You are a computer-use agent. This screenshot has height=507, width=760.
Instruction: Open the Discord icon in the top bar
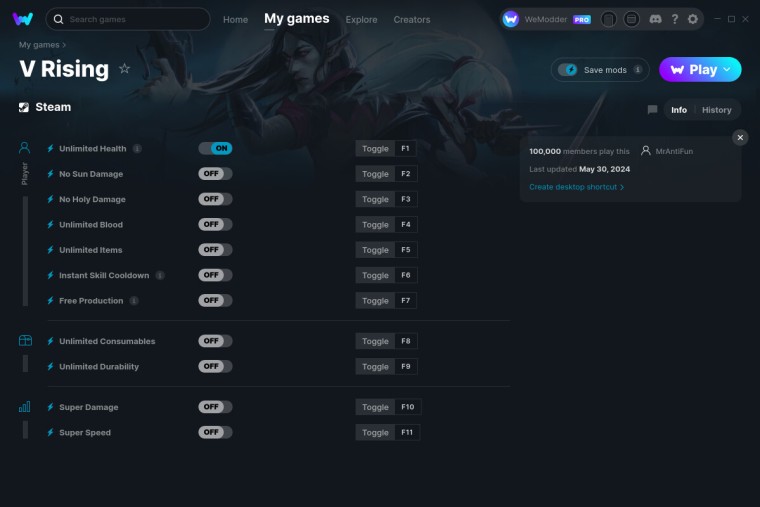(x=655, y=19)
